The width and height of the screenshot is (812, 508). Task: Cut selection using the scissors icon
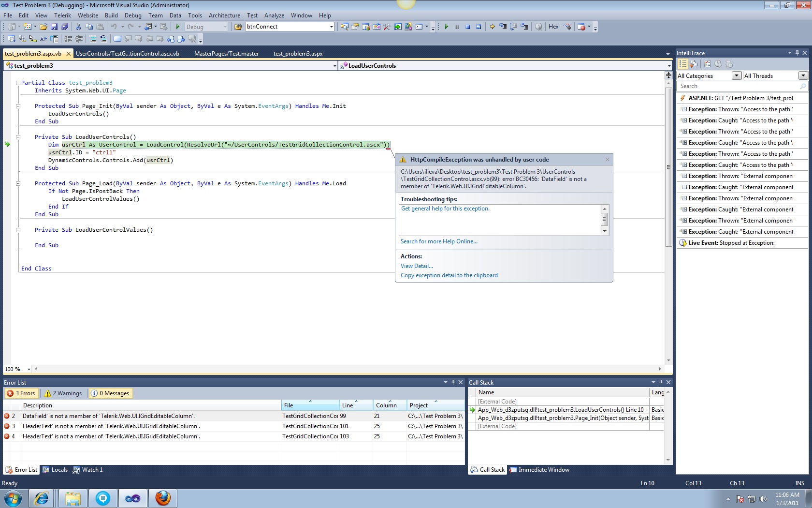click(78, 27)
